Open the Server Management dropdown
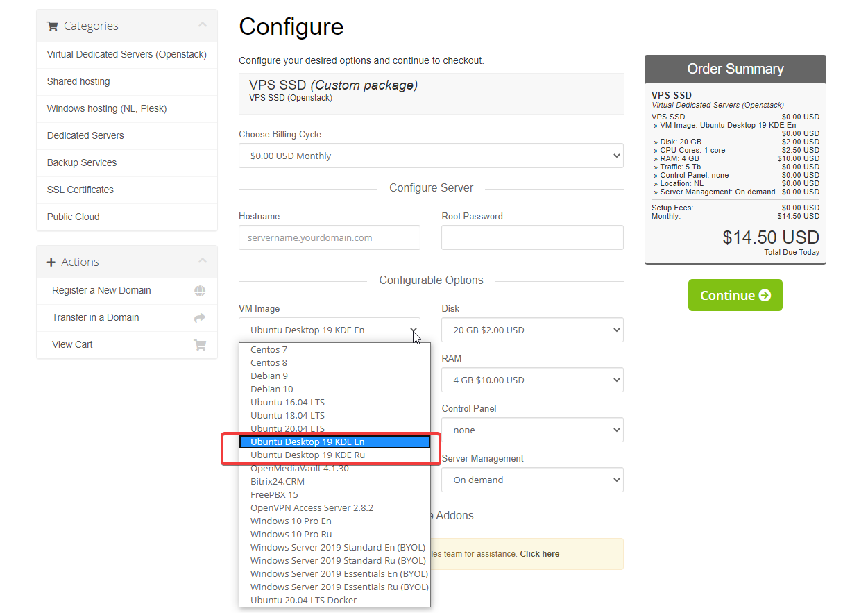The image size is (868, 613). click(x=532, y=480)
